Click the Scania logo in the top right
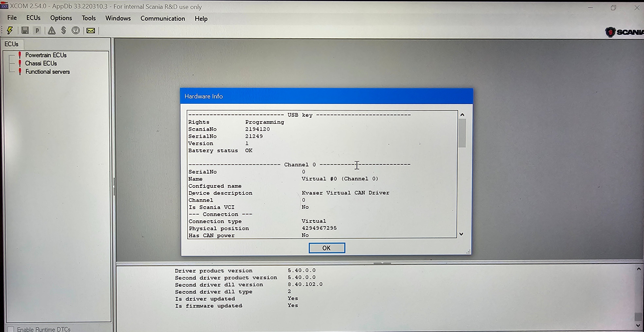Viewport: 644px width, 332px height. click(x=624, y=32)
